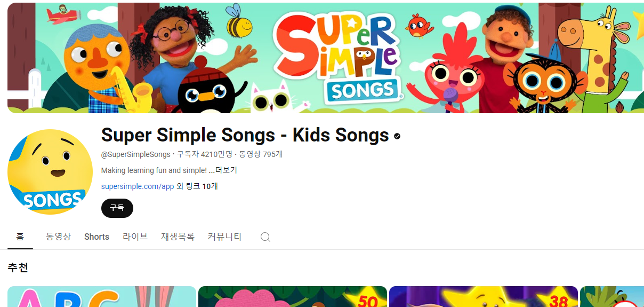Expand description with 더보기
This screenshot has height=307, width=644.
coord(226,170)
